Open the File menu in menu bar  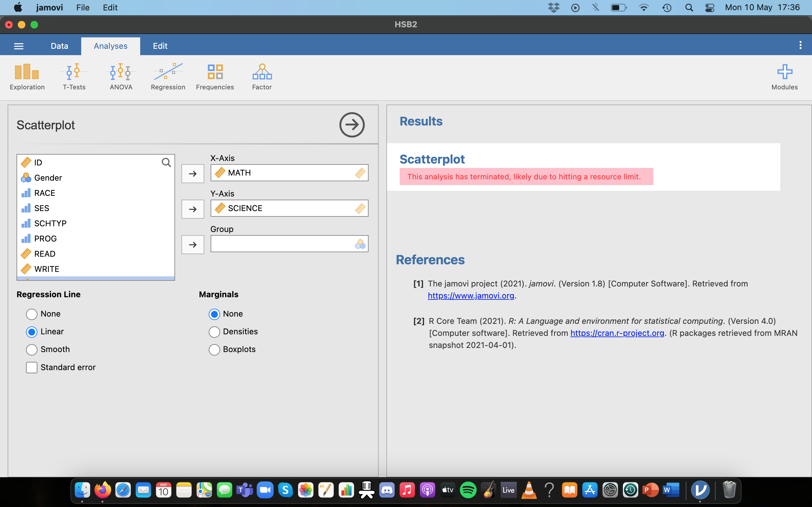click(x=82, y=7)
